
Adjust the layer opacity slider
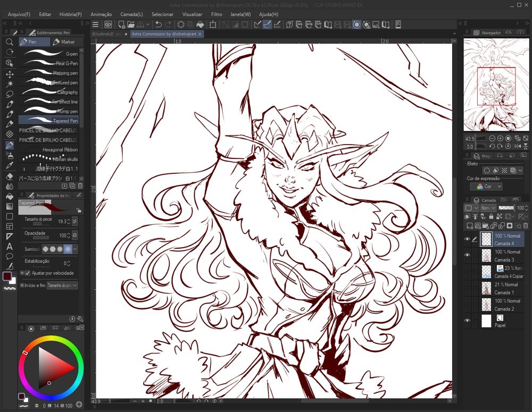tap(507, 208)
